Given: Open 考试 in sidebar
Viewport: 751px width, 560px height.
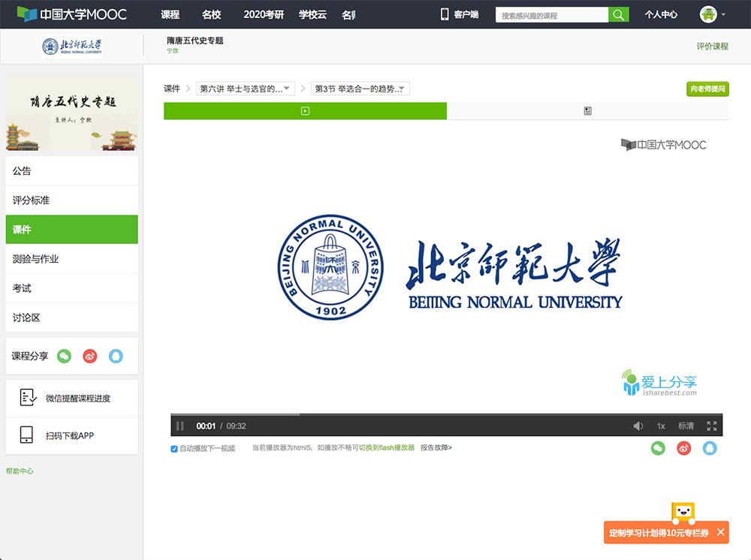Looking at the screenshot, I should coord(72,288).
